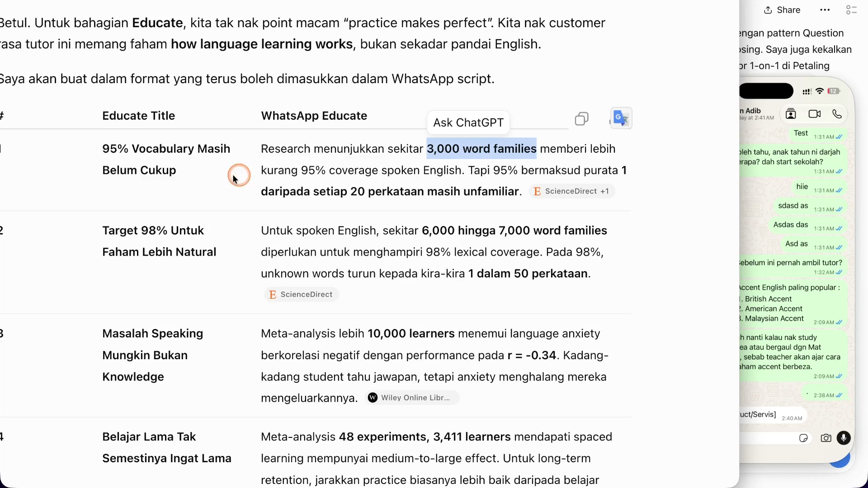This screenshot has height=488, width=868.
Task: Open the list view icon at top right
Action: [851, 10]
